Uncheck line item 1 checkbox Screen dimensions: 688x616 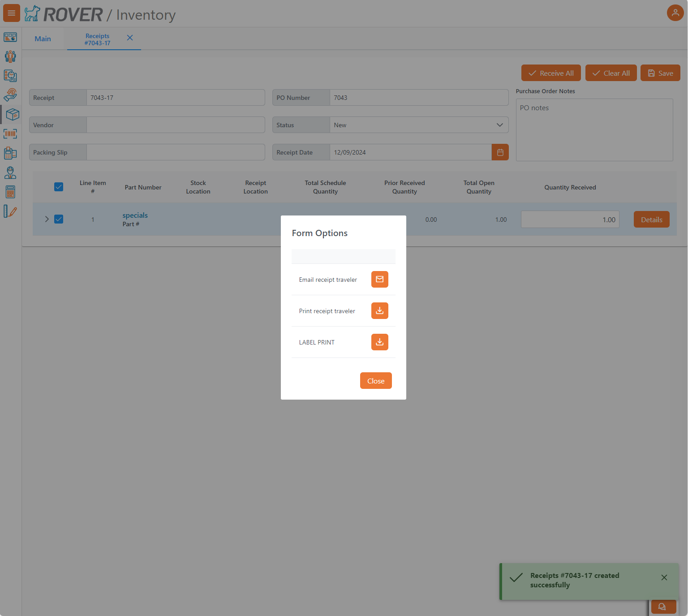[x=59, y=219]
